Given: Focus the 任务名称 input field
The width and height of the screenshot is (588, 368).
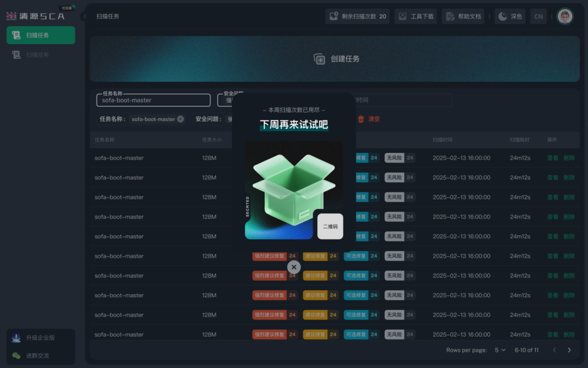Looking at the screenshot, I should pos(154,100).
